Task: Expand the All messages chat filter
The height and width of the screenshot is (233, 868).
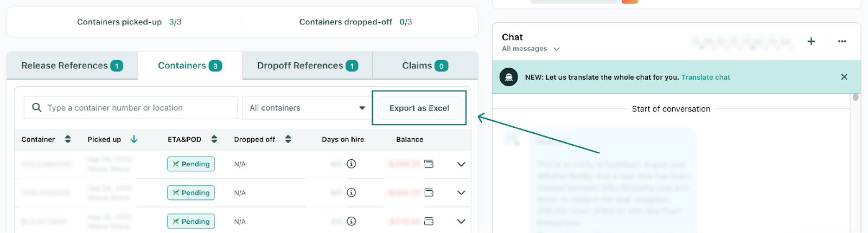Action: pyautogui.click(x=557, y=49)
